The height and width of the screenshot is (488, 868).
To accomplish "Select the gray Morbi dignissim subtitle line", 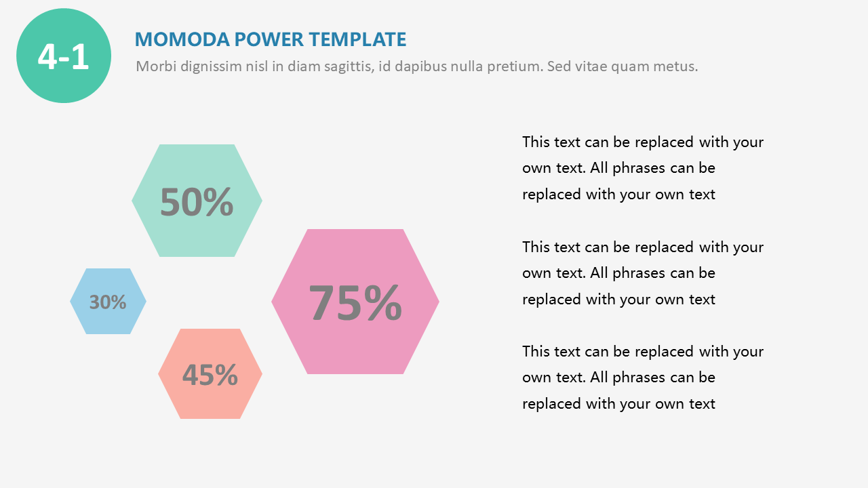I will click(x=416, y=66).
